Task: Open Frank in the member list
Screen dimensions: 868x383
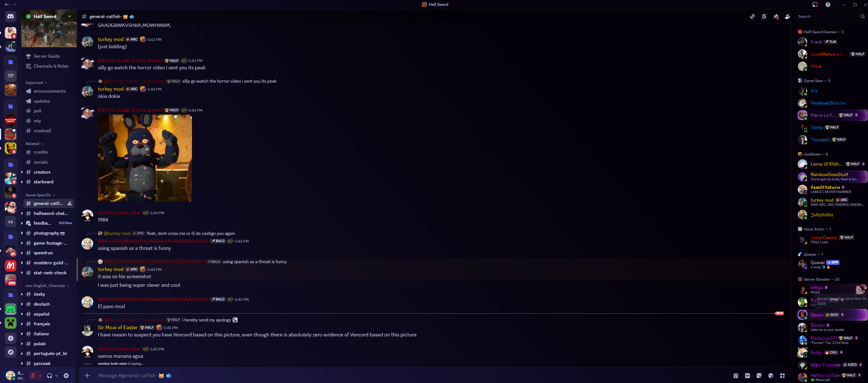Action: [x=831, y=42]
